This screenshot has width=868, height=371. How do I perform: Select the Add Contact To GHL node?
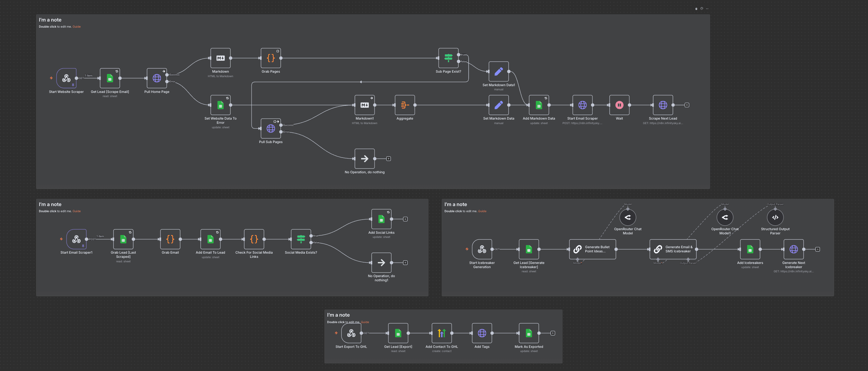[x=441, y=333]
